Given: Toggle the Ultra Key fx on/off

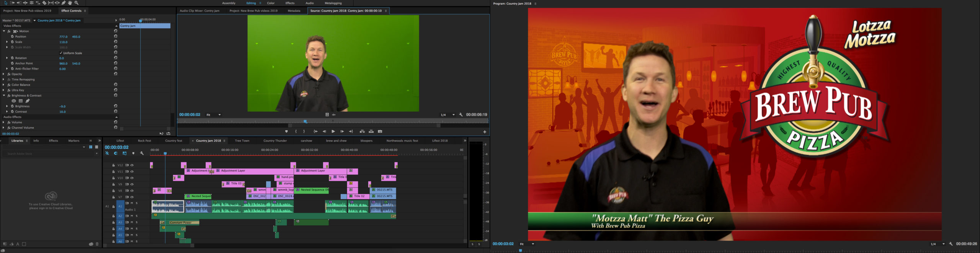Looking at the screenshot, I should [x=9, y=90].
